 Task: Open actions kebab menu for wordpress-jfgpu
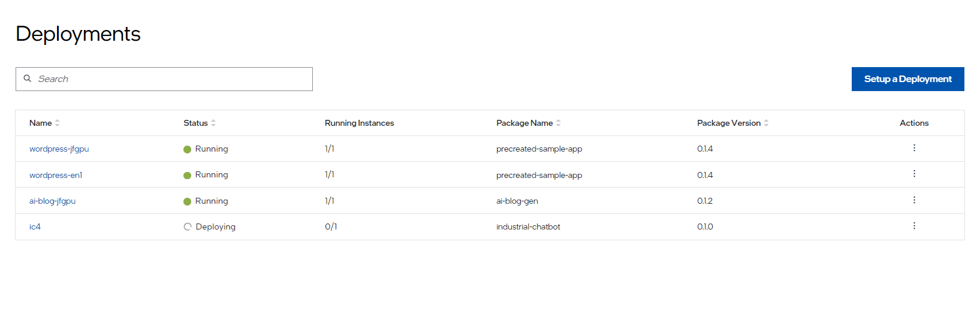point(914,148)
